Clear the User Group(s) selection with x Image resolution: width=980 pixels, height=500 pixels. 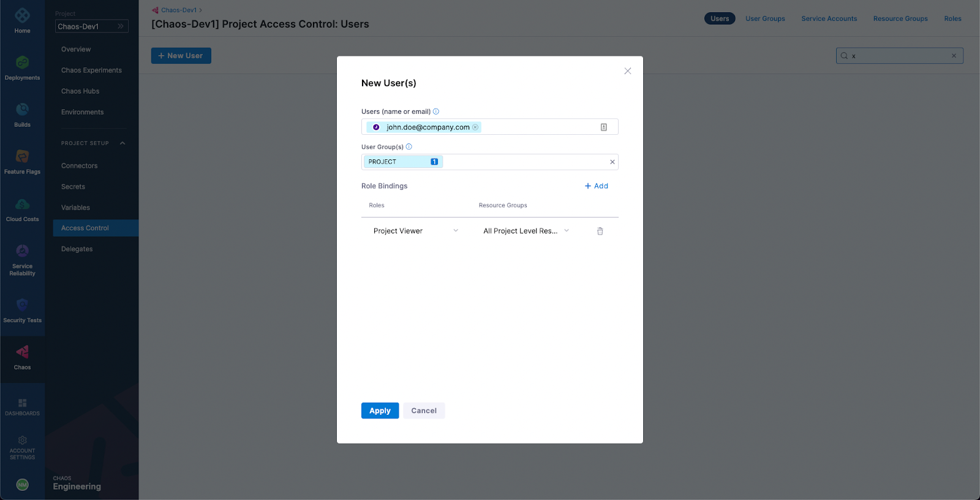coord(612,162)
